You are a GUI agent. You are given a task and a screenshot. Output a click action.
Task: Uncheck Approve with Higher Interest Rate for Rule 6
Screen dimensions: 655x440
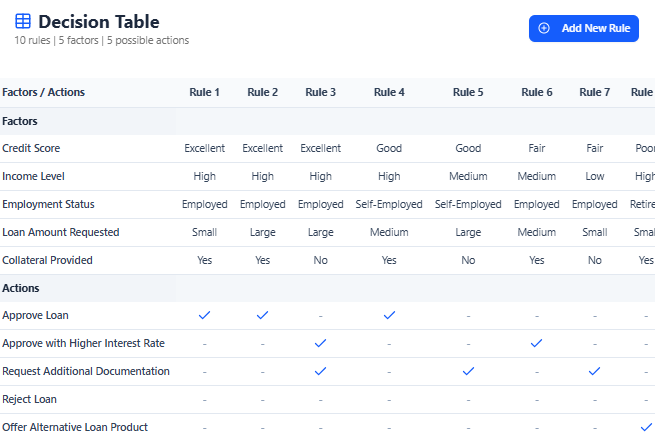tap(537, 343)
